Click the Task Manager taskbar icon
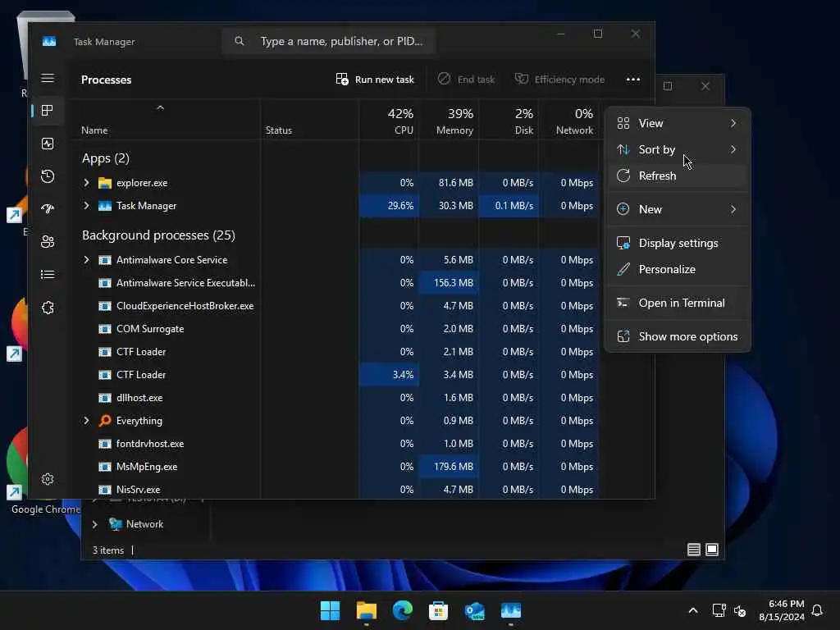Viewport: 840px width, 630px height. tap(511, 610)
